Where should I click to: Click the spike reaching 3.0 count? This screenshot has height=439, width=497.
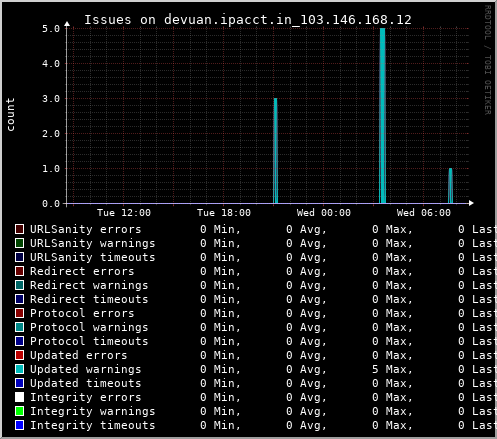[x=275, y=151]
